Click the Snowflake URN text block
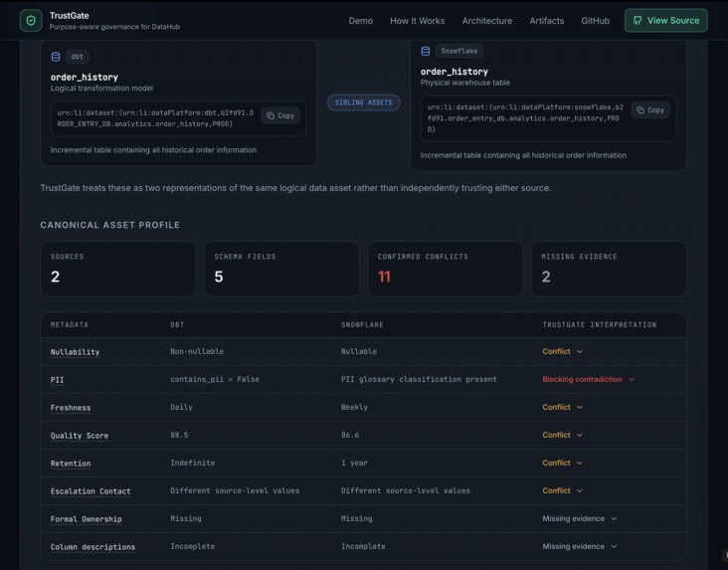Viewport: 728px width, 570px height. (x=525, y=118)
